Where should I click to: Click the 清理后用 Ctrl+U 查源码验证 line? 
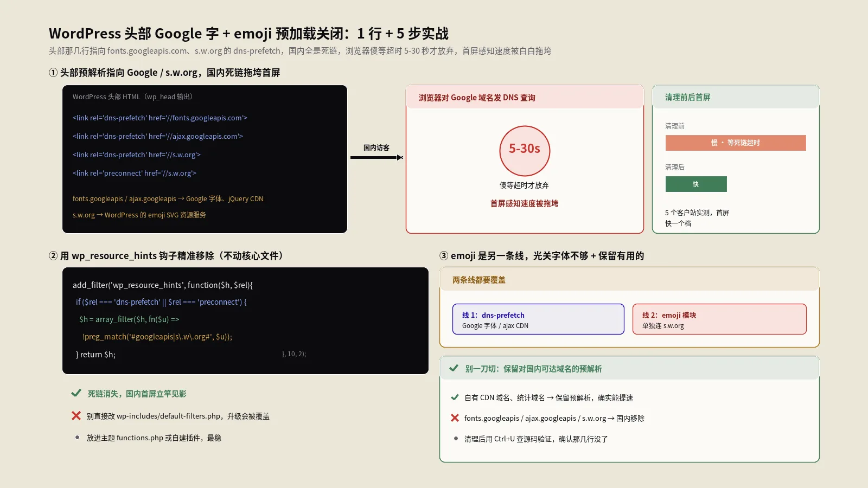point(536,439)
